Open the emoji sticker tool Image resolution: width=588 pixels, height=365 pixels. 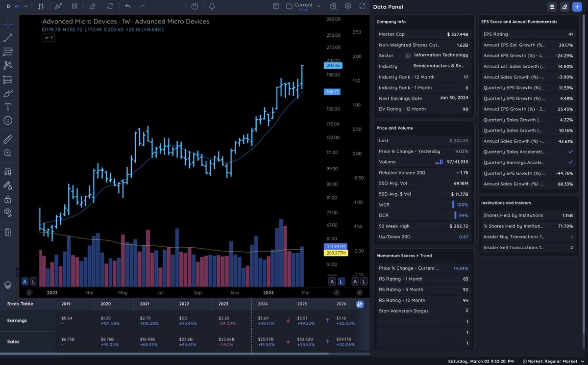(8, 120)
